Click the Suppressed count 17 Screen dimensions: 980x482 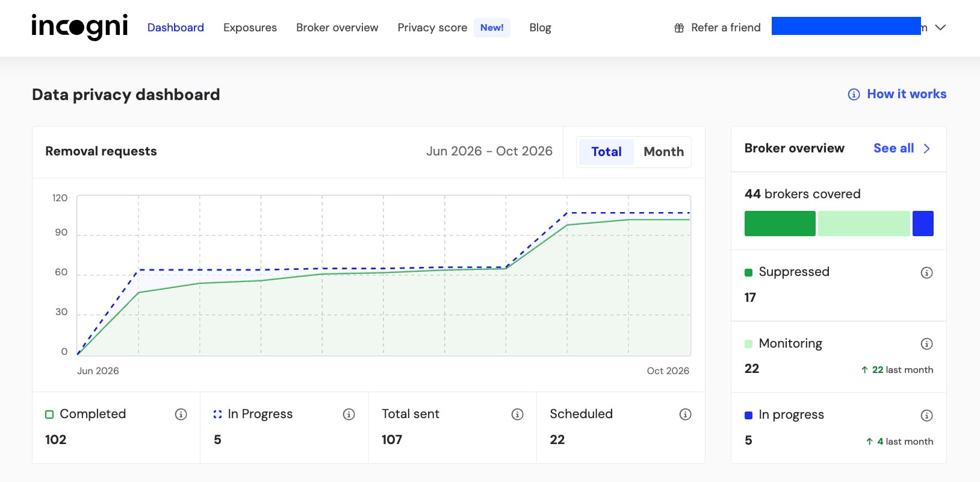(750, 298)
